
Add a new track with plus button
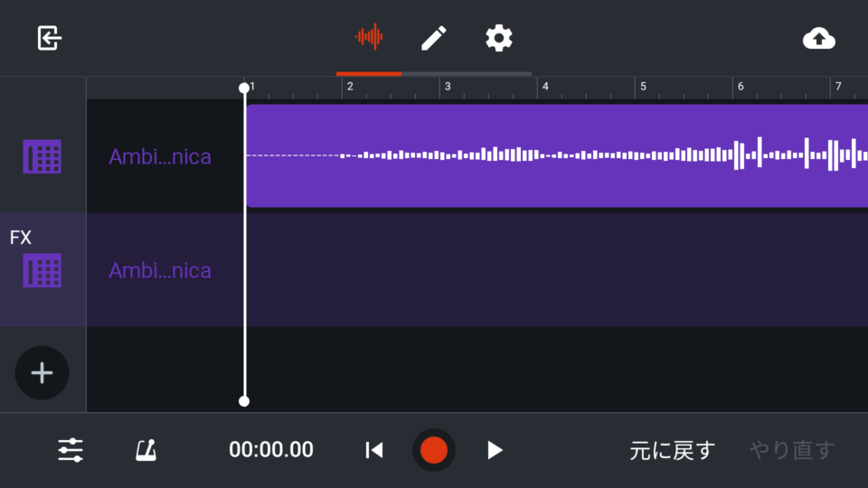click(42, 373)
